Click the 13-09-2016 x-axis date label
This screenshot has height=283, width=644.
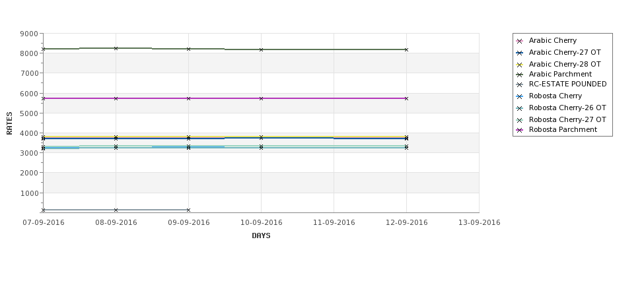[x=480, y=223]
